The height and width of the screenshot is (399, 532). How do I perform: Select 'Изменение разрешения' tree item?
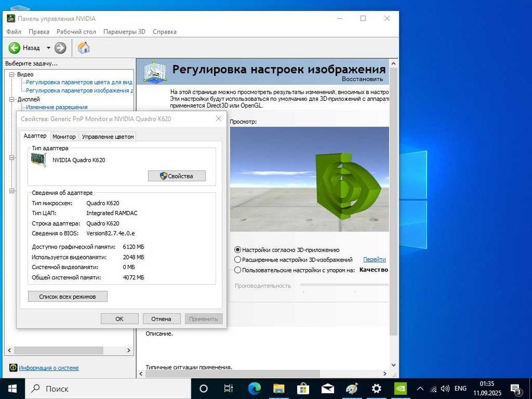pyautogui.click(x=56, y=107)
